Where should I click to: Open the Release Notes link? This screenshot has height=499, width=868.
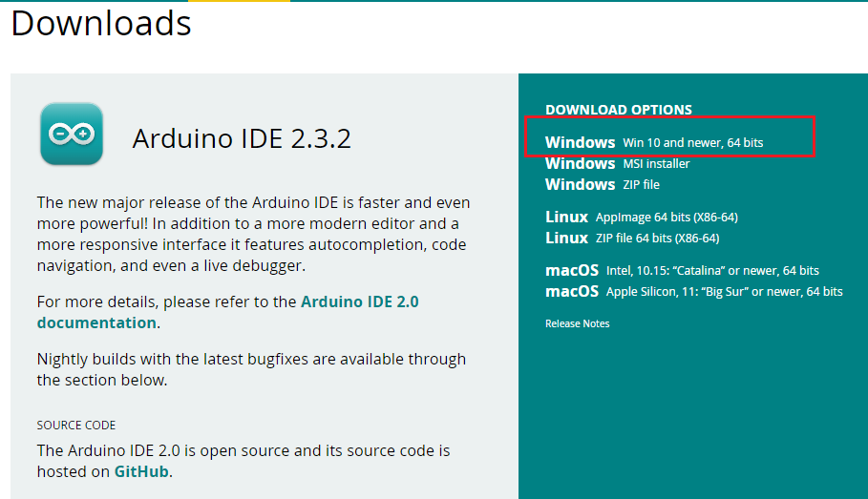[x=578, y=323]
